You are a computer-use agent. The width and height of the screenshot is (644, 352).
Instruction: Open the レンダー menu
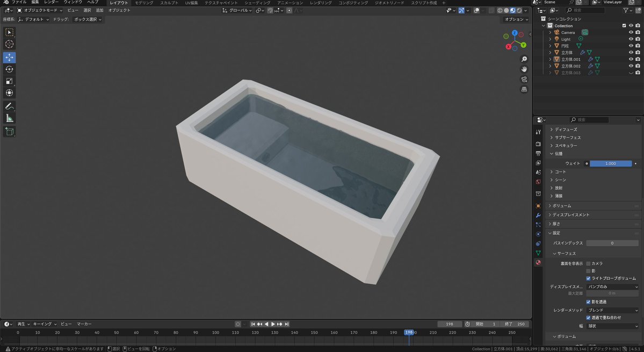point(51,2)
